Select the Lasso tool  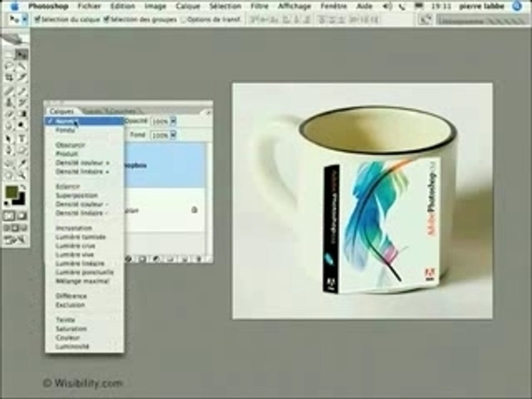click(9, 66)
